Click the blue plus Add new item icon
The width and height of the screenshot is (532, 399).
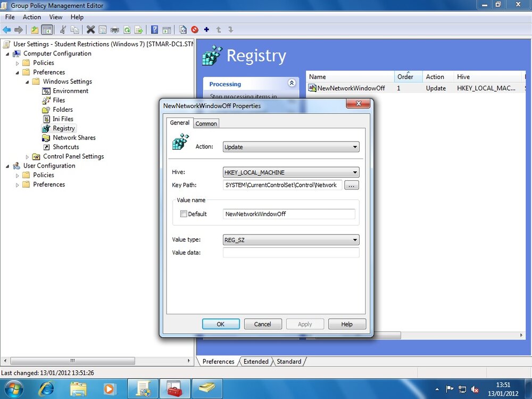(206, 29)
